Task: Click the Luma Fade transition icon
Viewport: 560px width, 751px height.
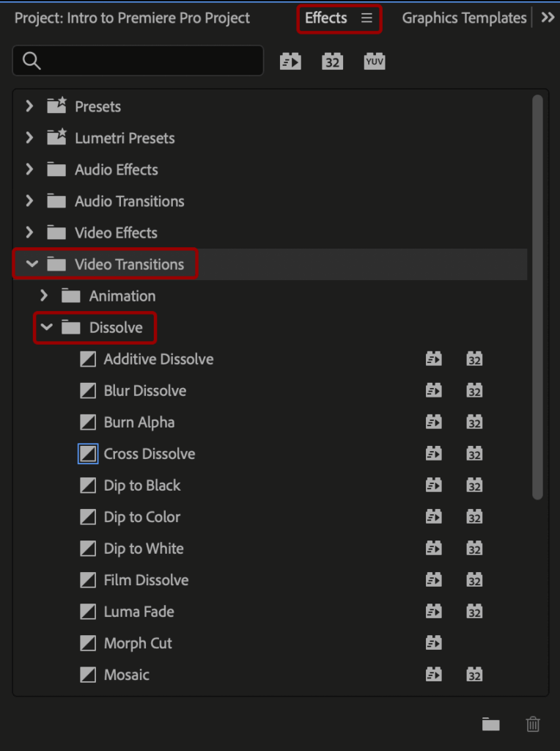Action: (x=87, y=612)
